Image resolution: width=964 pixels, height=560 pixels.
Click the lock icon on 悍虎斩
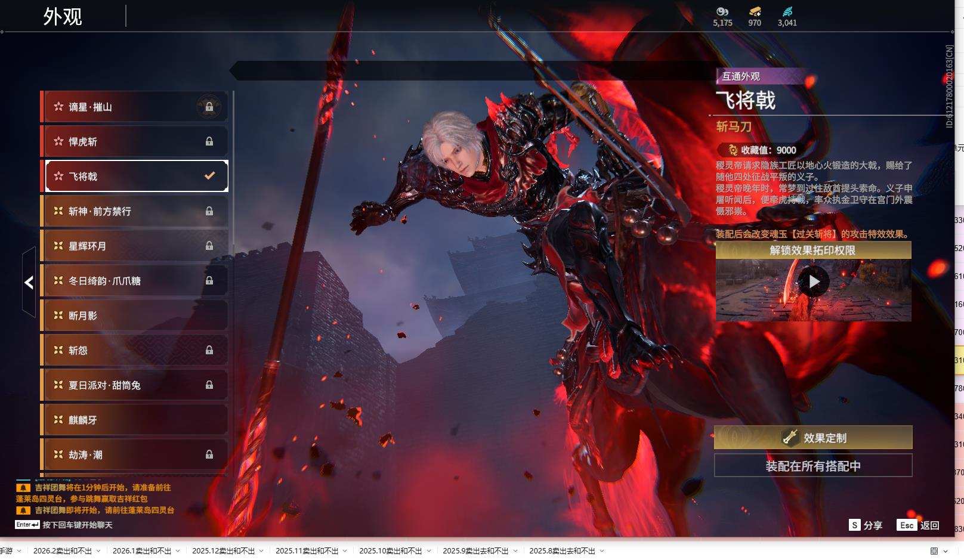(x=209, y=141)
